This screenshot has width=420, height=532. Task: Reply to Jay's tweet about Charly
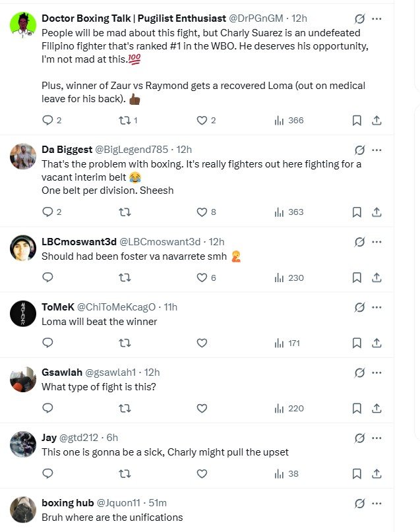pyautogui.click(x=47, y=473)
